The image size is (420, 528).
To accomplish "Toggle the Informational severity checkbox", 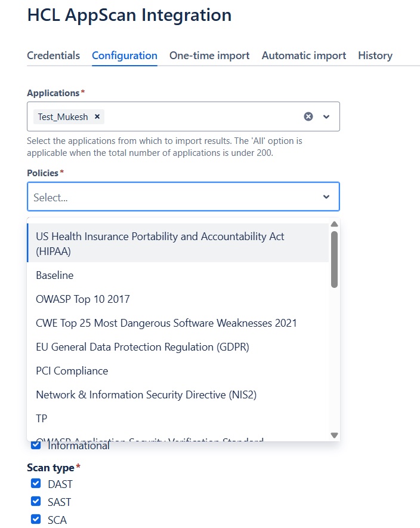I will pos(36,446).
